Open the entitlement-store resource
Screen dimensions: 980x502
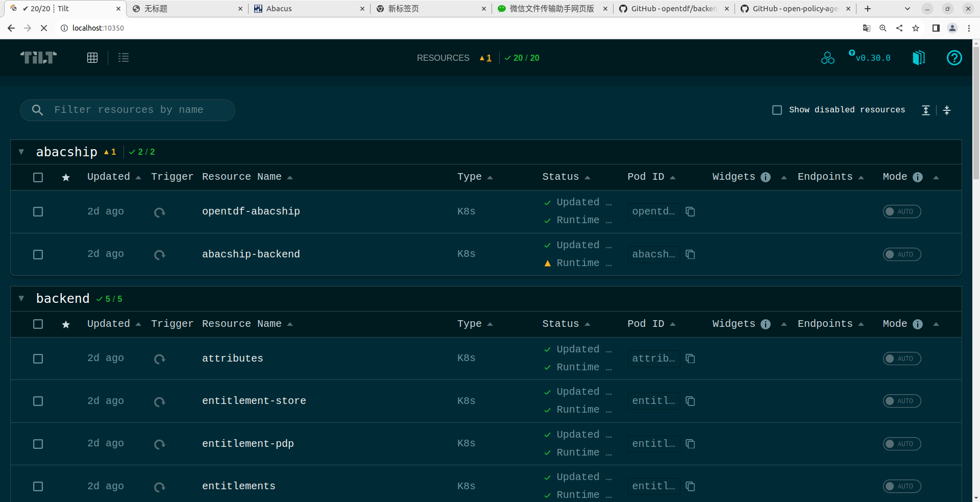(x=254, y=401)
